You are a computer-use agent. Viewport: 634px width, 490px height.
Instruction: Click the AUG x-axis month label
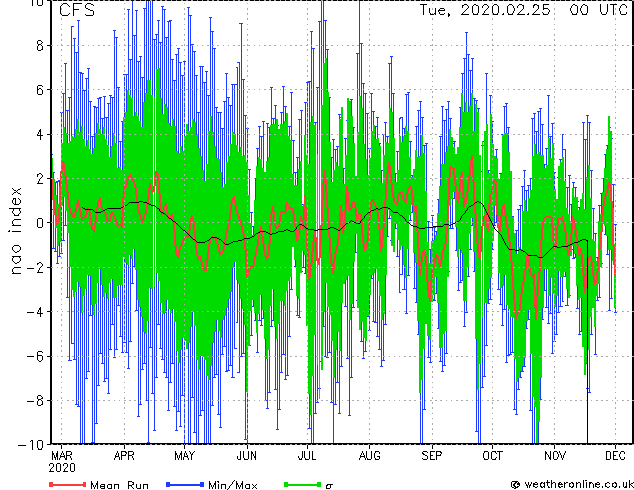click(x=370, y=456)
